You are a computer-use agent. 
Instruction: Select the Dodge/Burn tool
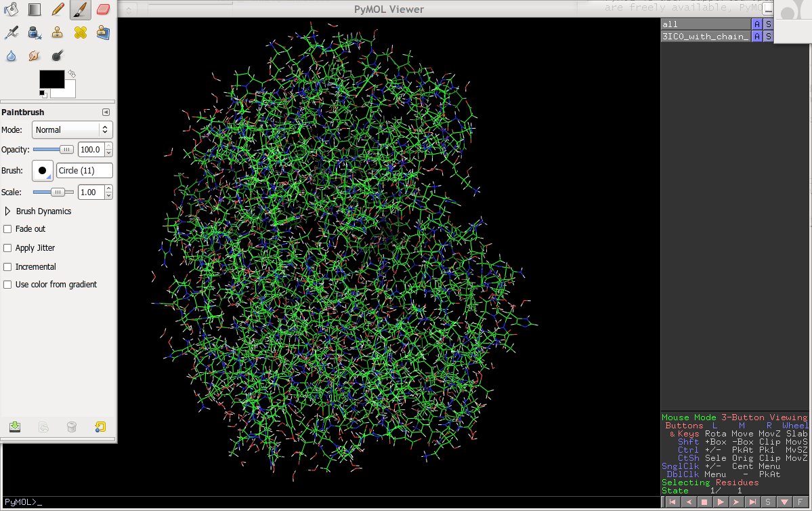pos(58,56)
